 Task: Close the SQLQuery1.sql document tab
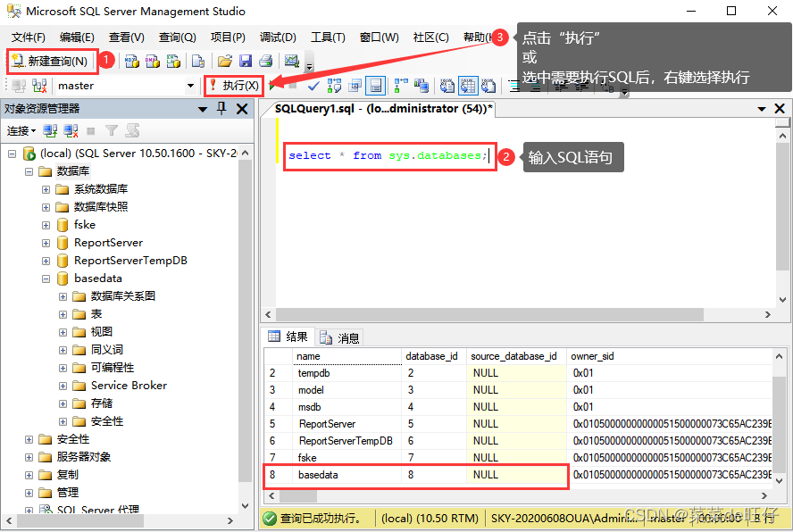780,109
